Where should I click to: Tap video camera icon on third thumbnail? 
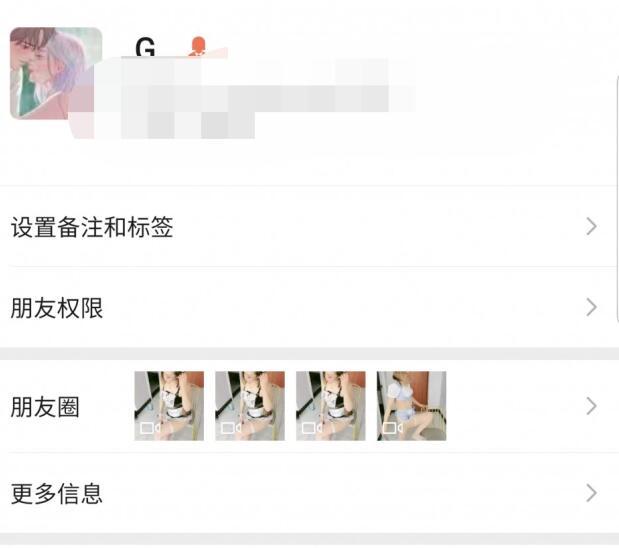[x=312, y=428]
